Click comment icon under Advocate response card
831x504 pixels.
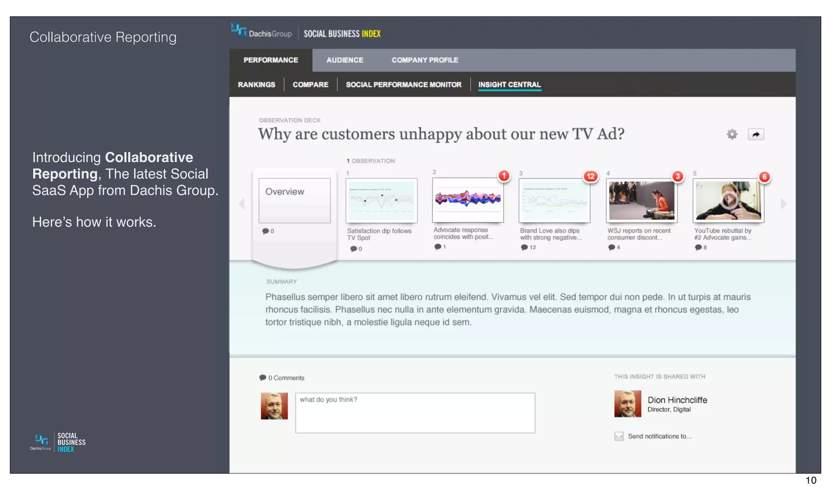pyautogui.click(x=437, y=246)
